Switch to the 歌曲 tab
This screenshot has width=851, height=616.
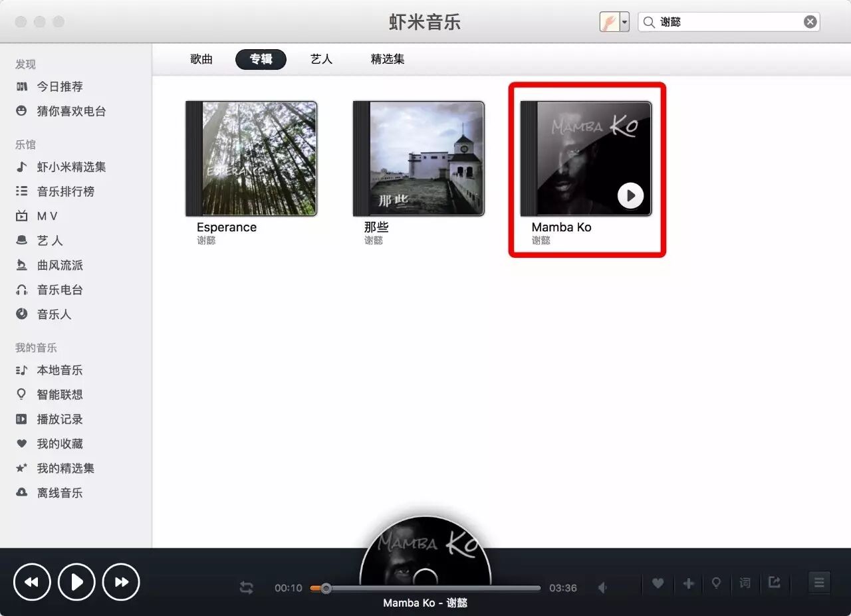[x=201, y=59]
